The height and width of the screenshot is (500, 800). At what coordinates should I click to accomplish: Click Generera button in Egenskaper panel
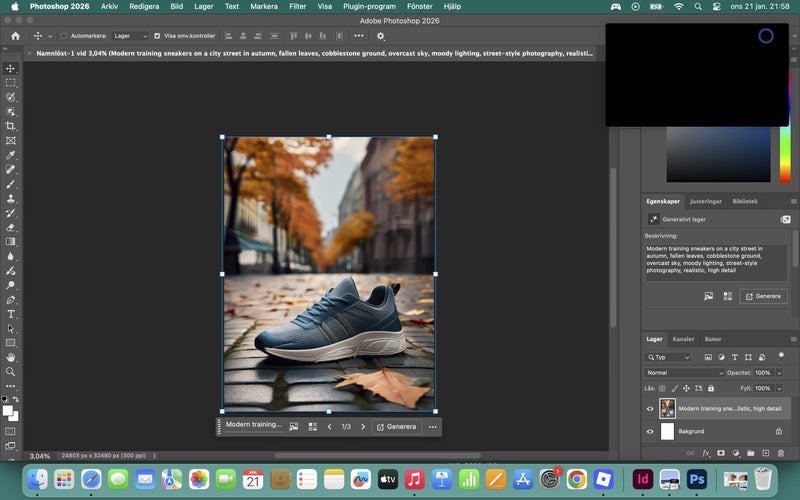click(x=763, y=296)
